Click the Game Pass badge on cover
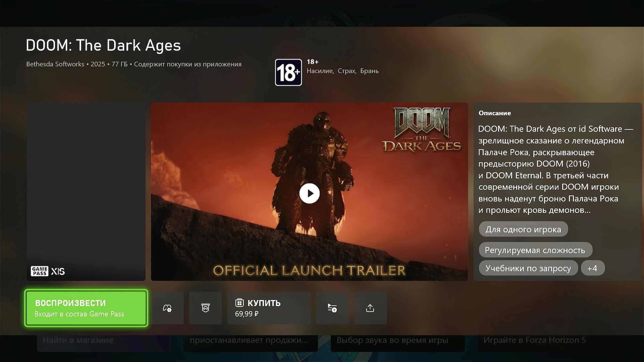This screenshot has height=362, width=644. (x=39, y=271)
